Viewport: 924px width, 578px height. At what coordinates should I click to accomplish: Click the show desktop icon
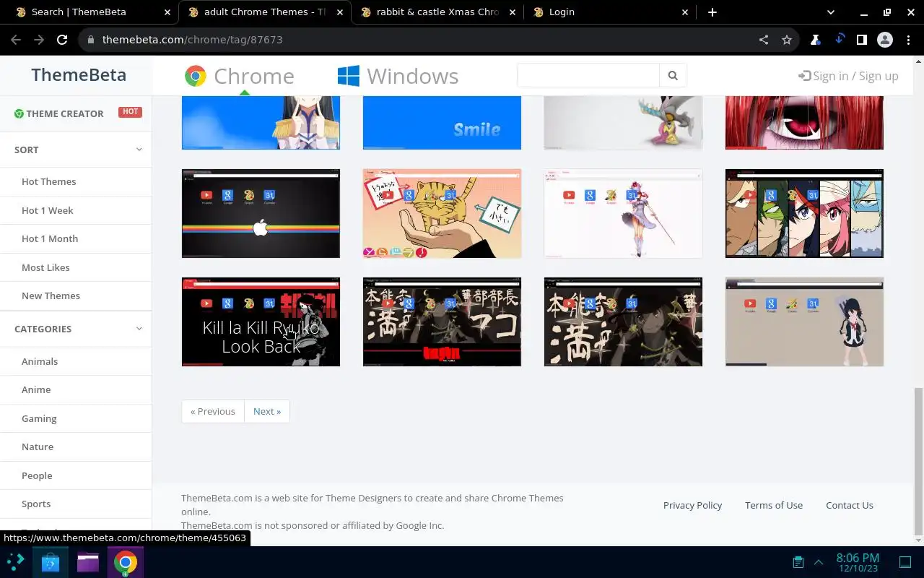[905, 562]
